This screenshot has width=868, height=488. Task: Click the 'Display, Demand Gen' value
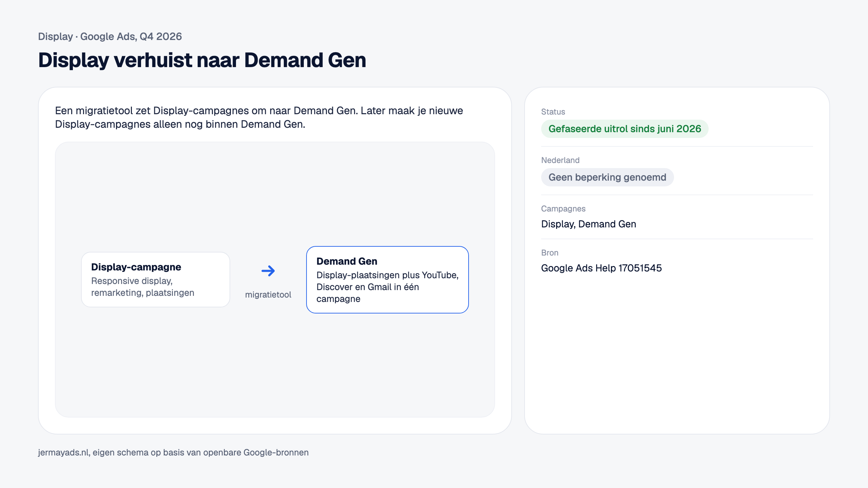[589, 224]
